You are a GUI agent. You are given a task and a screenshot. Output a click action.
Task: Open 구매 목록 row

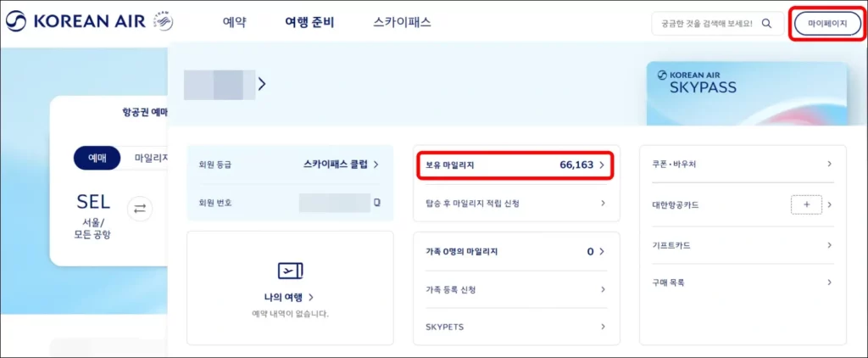tap(743, 282)
